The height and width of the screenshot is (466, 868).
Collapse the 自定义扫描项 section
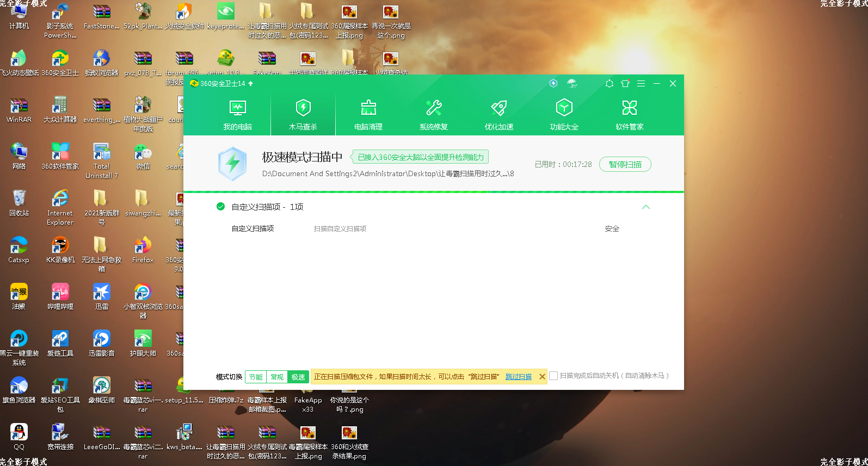coord(646,207)
